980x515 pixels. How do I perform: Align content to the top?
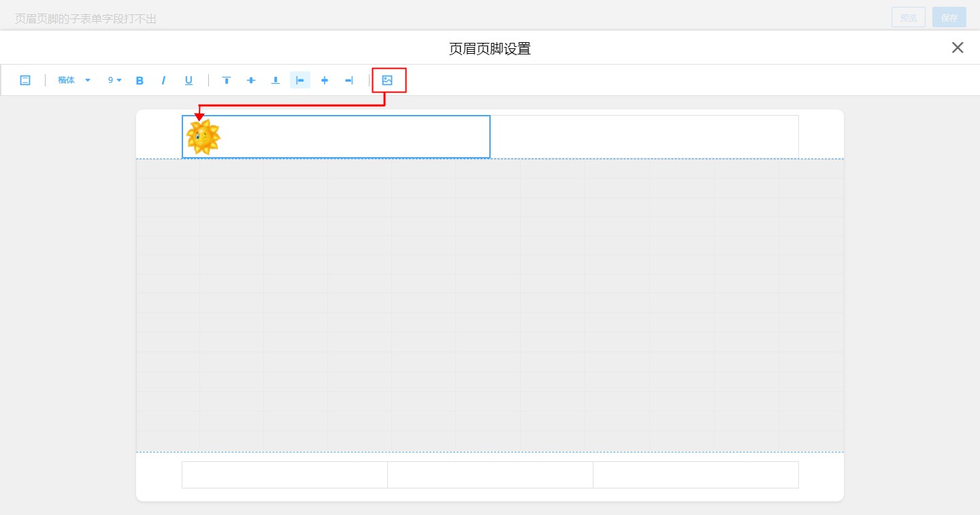(227, 80)
